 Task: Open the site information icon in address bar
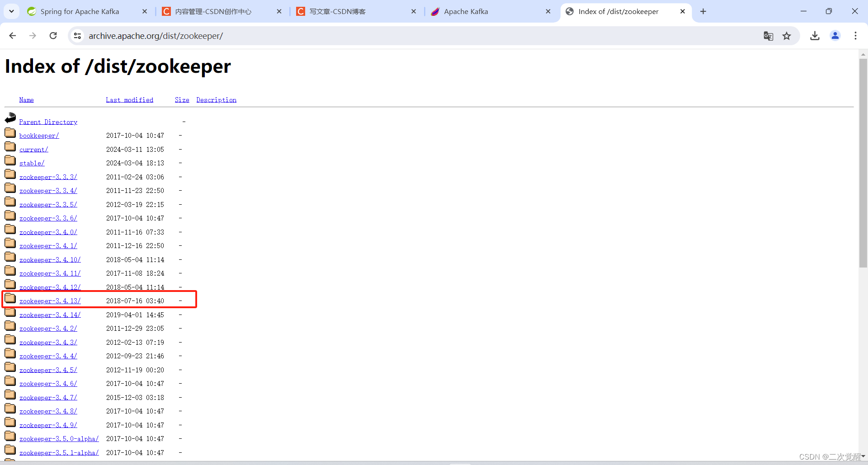(x=77, y=36)
